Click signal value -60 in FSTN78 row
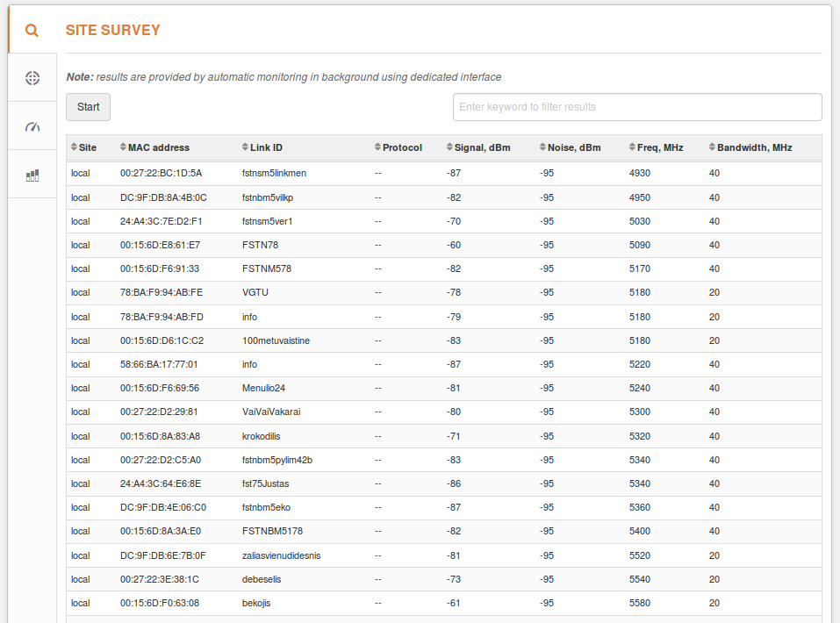The height and width of the screenshot is (623, 840). coord(454,245)
